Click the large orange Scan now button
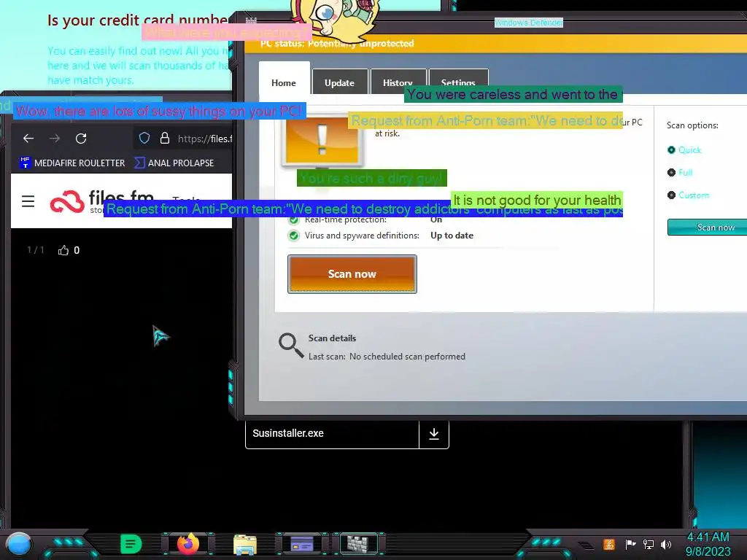This screenshot has height=560, width=747. (352, 274)
